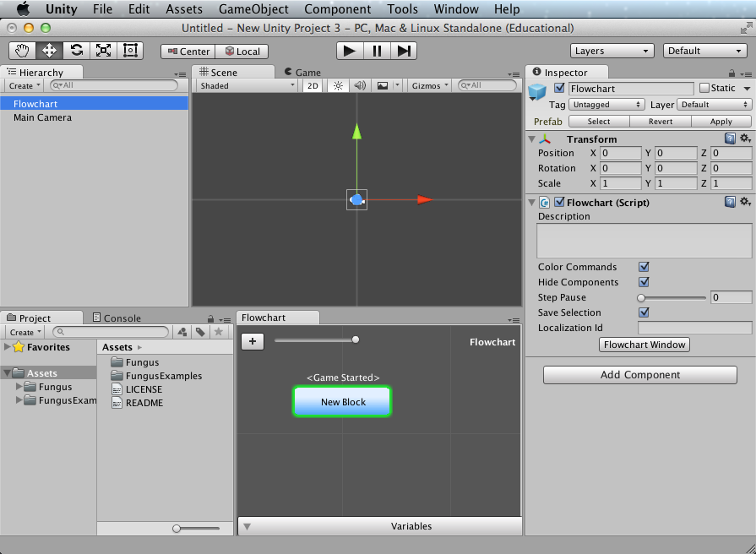This screenshot has width=756, height=554.
Task: Click the Flowchart game object cube icon
Action: coord(537,91)
